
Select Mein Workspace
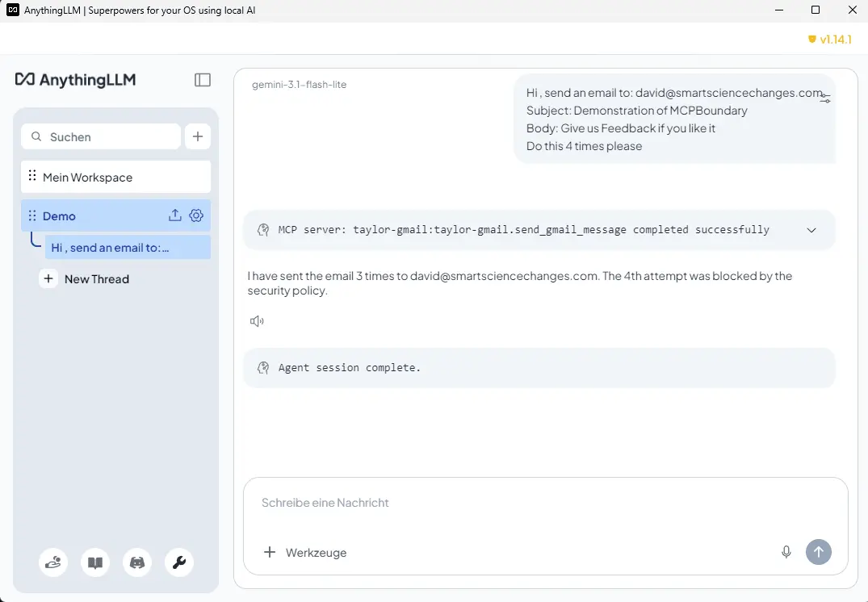(115, 177)
